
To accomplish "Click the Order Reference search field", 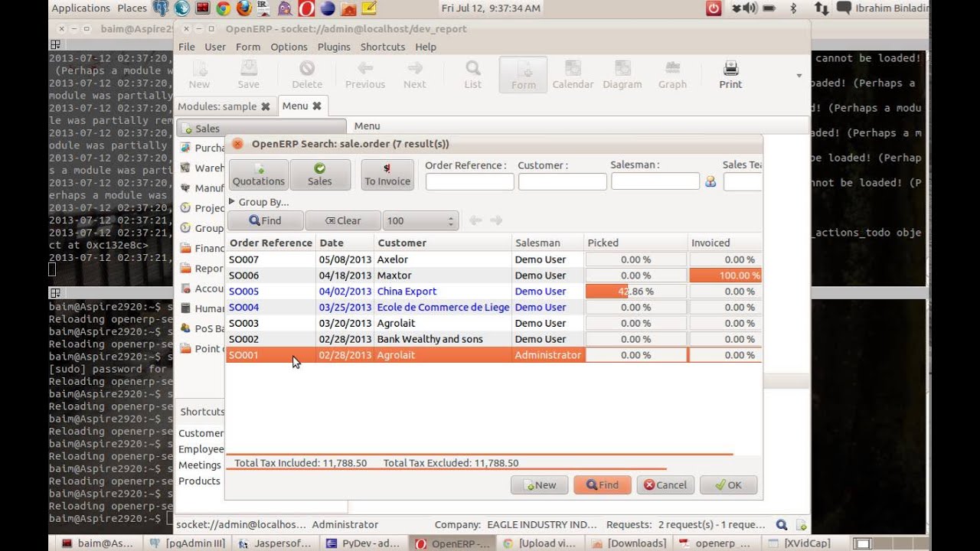I will [469, 181].
